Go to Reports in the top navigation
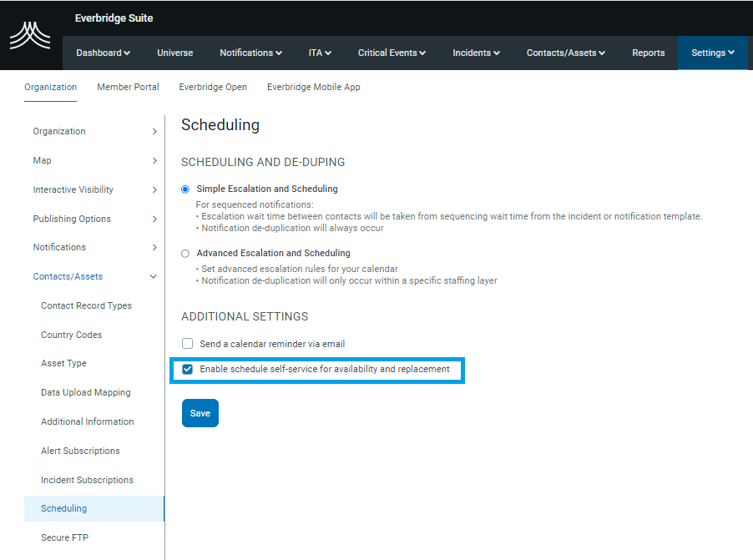The height and width of the screenshot is (560, 753). point(649,53)
